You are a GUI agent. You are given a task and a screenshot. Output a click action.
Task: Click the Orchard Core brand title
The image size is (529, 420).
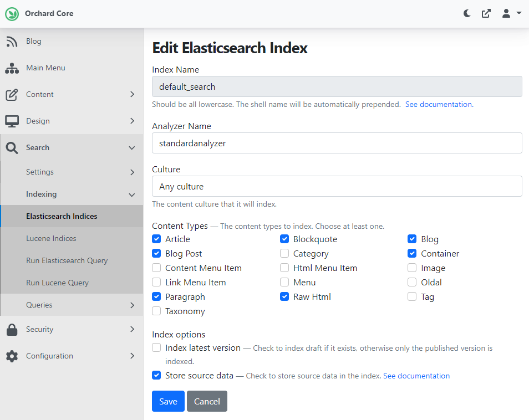(49, 13)
